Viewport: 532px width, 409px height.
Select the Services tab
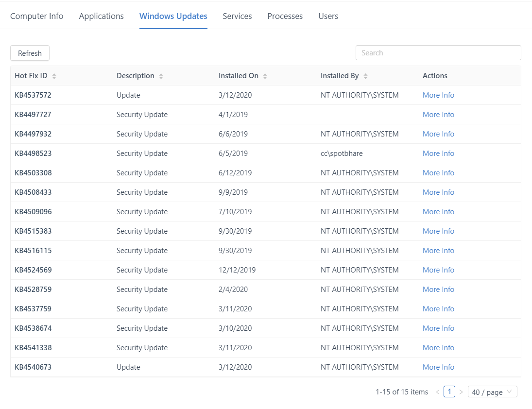237,16
